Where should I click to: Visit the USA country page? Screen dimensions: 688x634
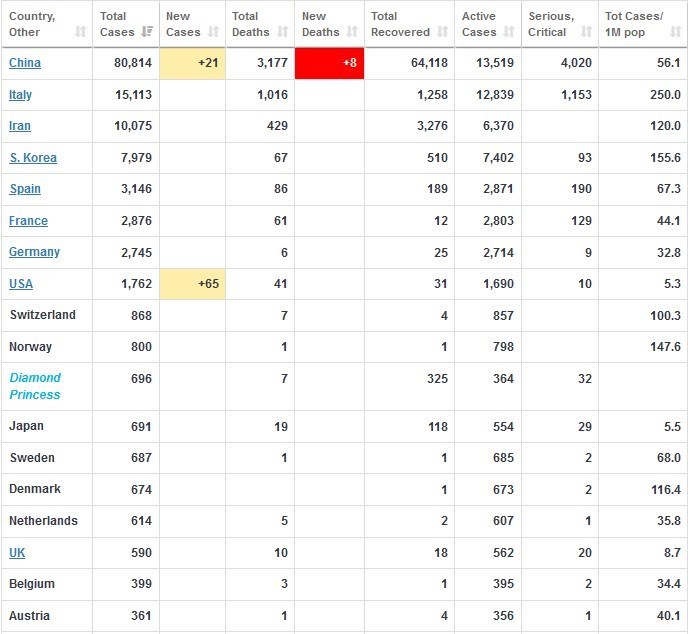21,284
